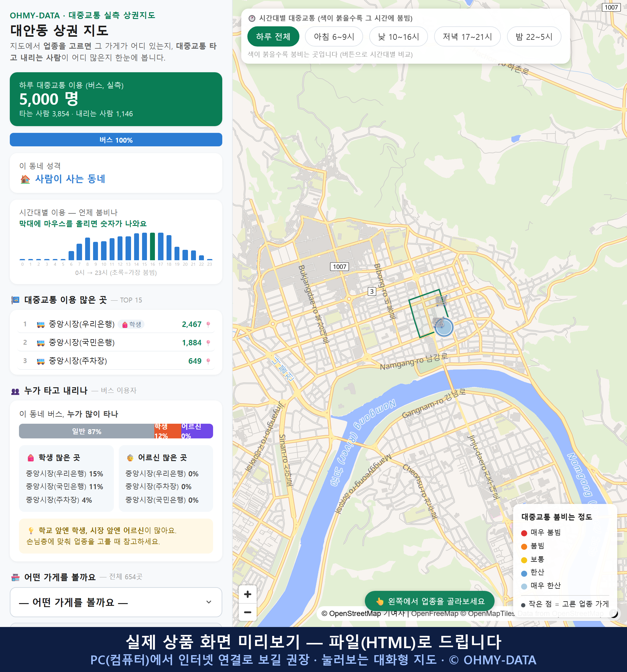Click the orange 붐빔 legend dot

(524, 546)
